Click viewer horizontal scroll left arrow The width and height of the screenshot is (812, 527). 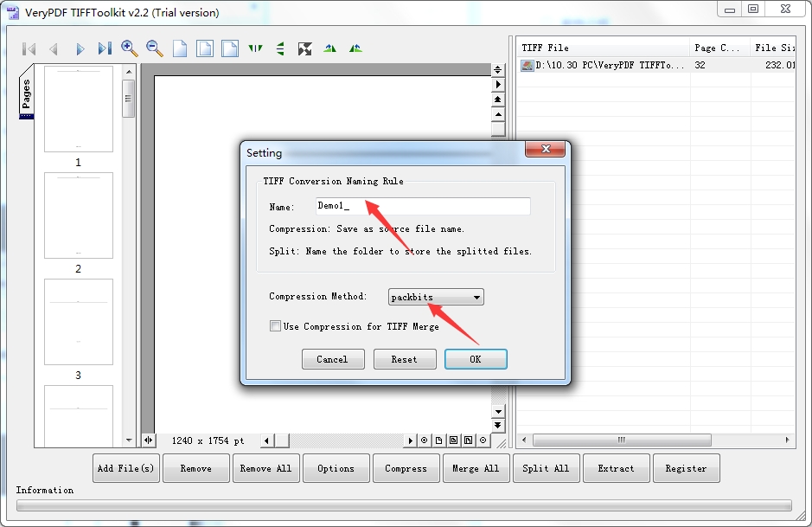267,440
